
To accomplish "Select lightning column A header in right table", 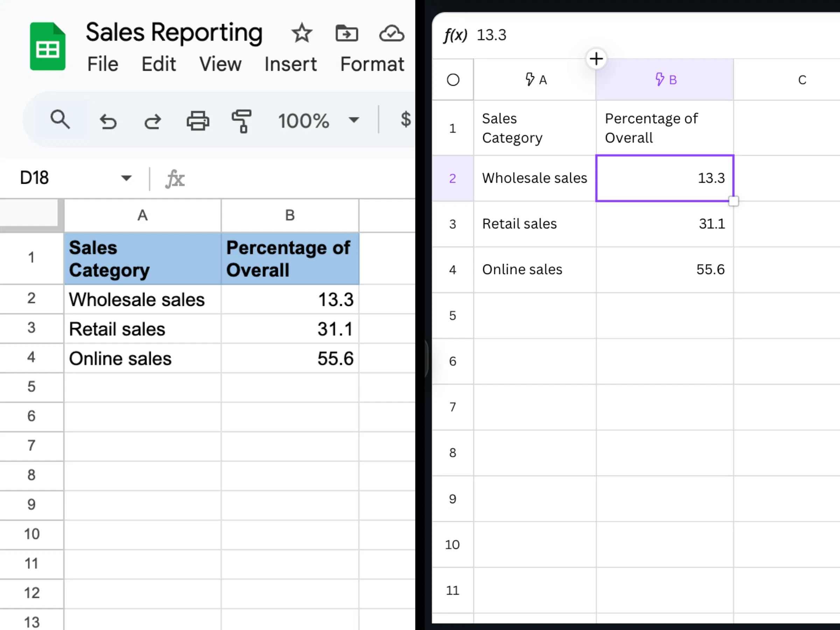I will (535, 80).
